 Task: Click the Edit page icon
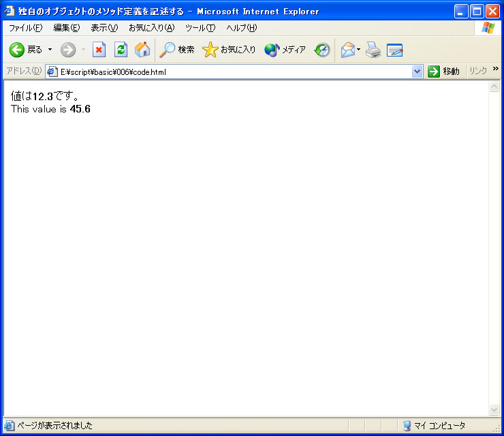(395, 50)
